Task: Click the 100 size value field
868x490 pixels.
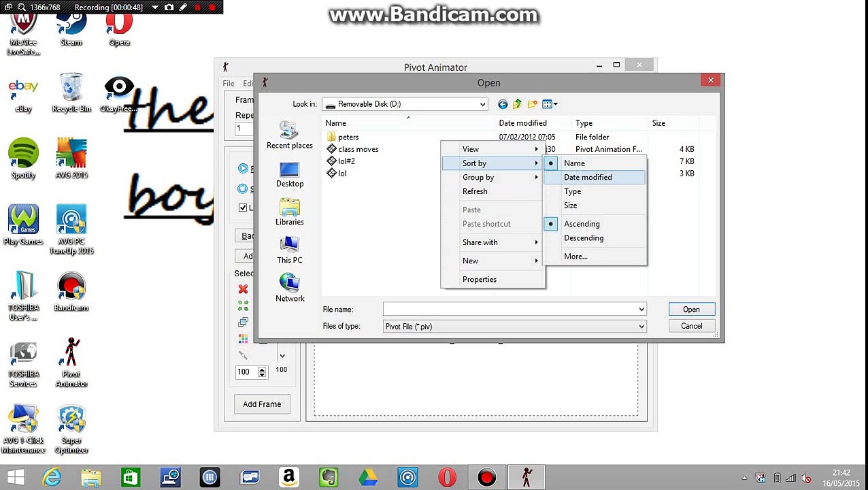Action: 246,372
